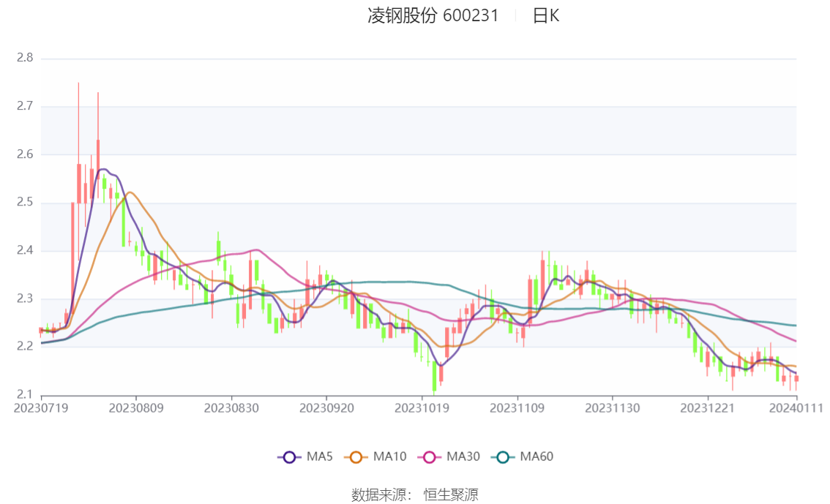
Task: Click the final 20240111 x-axis date
Action: (x=795, y=407)
